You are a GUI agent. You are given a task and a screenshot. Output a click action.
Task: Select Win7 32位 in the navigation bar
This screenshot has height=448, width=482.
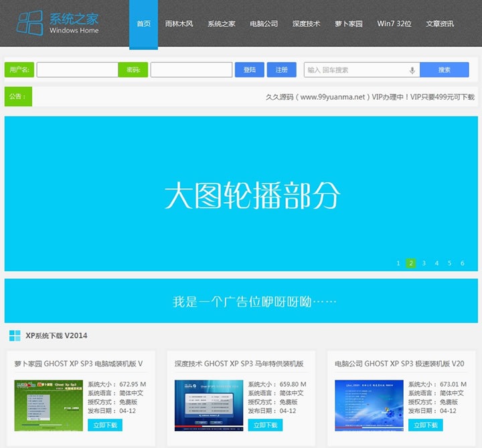[394, 23]
